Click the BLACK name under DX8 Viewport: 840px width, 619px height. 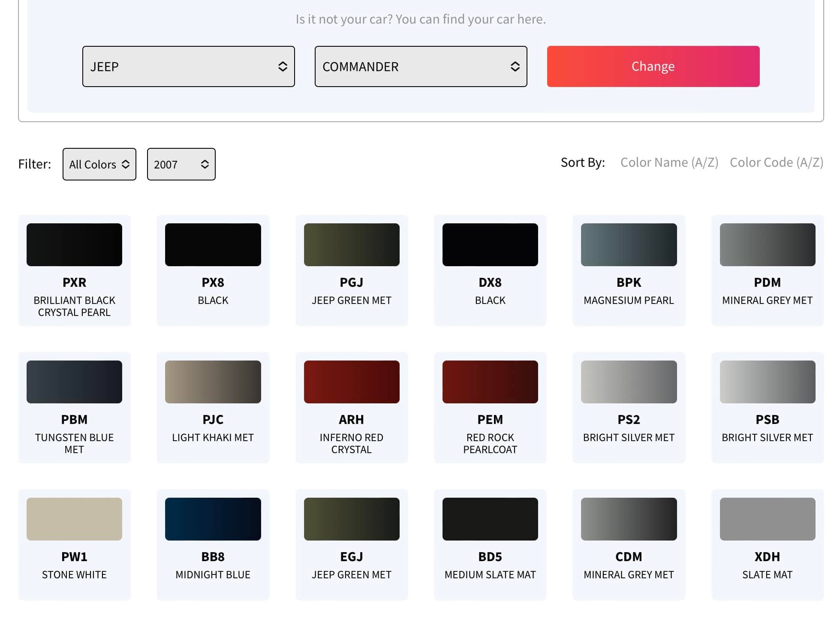pyautogui.click(x=490, y=300)
